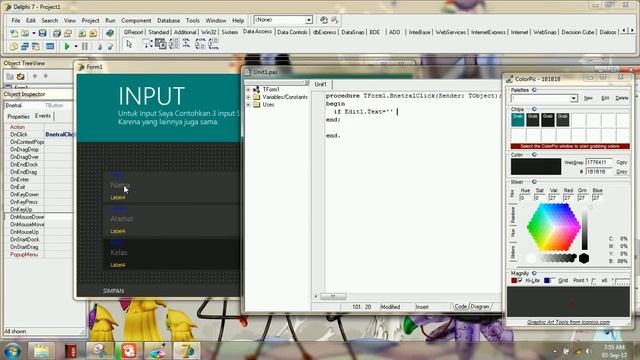Click the save desktop icon beside None dropdown
The width and height of the screenshot is (640, 360).
(324, 20)
